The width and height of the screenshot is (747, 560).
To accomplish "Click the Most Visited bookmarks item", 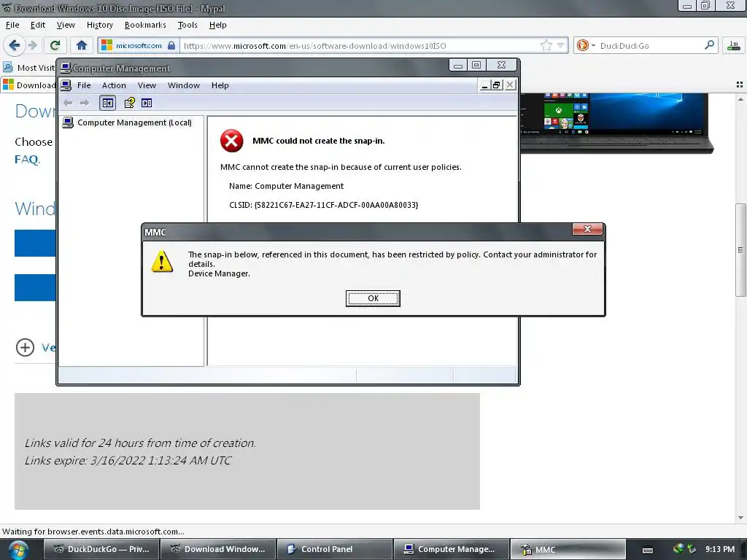I will click(x=29, y=68).
